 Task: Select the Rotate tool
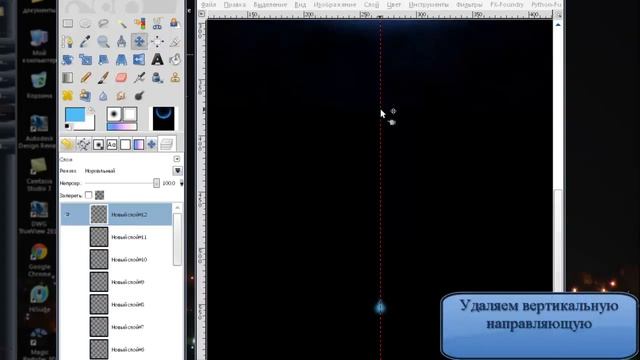[x=68, y=60]
